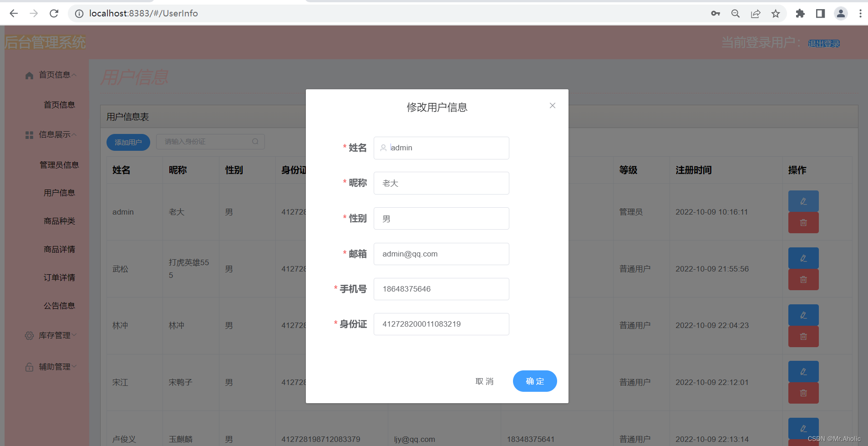Click the 手机号 input field

pyautogui.click(x=441, y=289)
